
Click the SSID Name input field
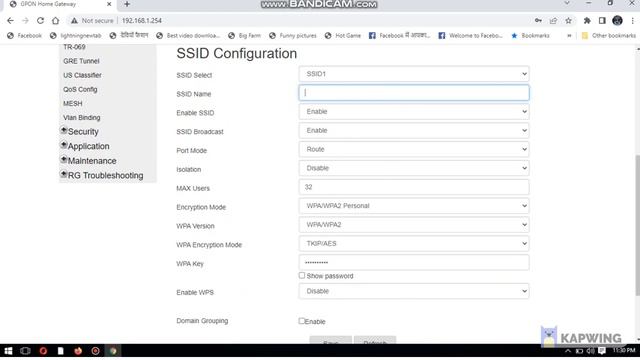[x=414, y=93]
